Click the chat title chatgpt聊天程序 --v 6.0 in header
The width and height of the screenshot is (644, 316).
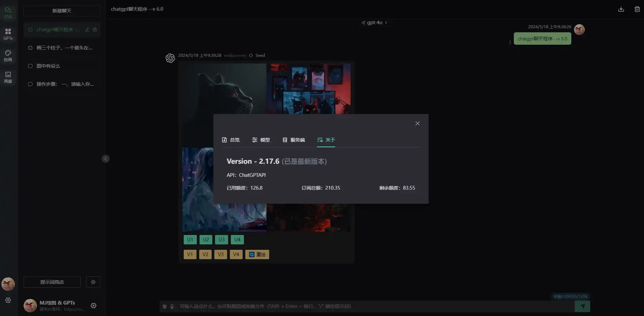[x=137, y=9]
